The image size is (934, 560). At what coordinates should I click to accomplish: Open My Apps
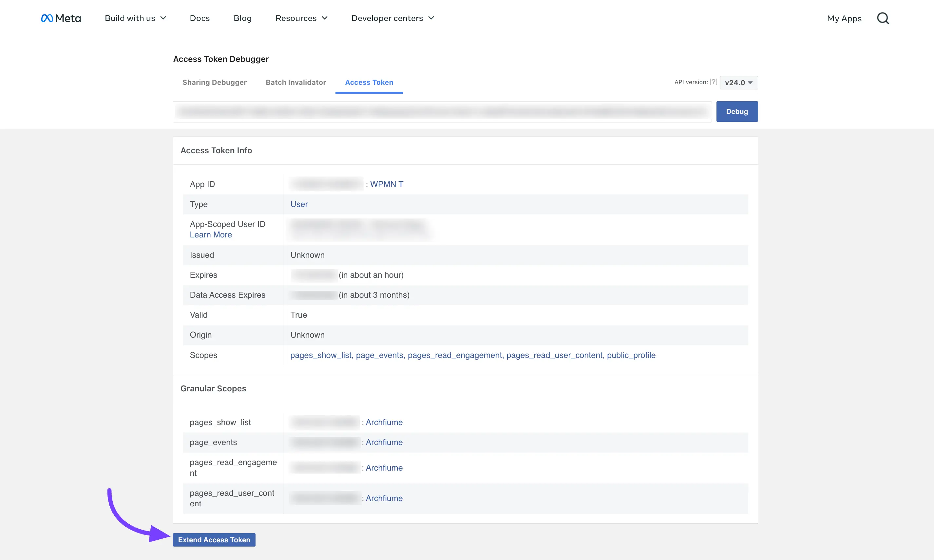[844, 18]
